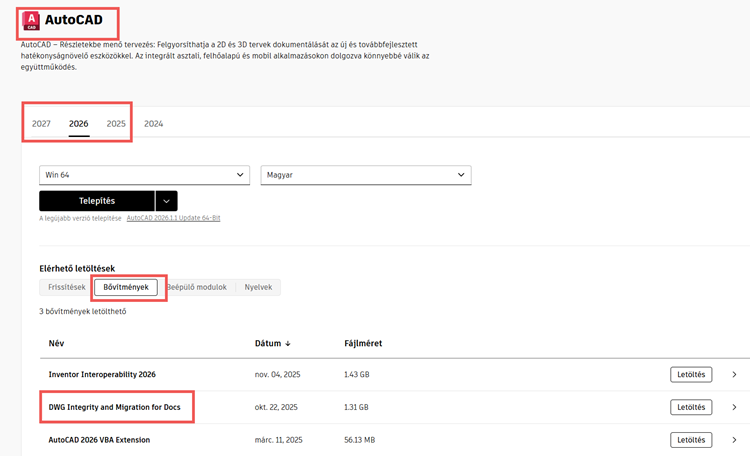Viewport: 750px width, 456px height.
Task: Select the 2026 version tab
Action: click(x=78, y=123)
